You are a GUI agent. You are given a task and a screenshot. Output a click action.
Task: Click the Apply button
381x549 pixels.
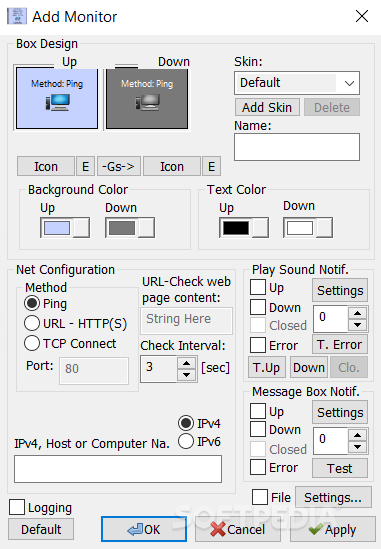(x=333, y=529)
